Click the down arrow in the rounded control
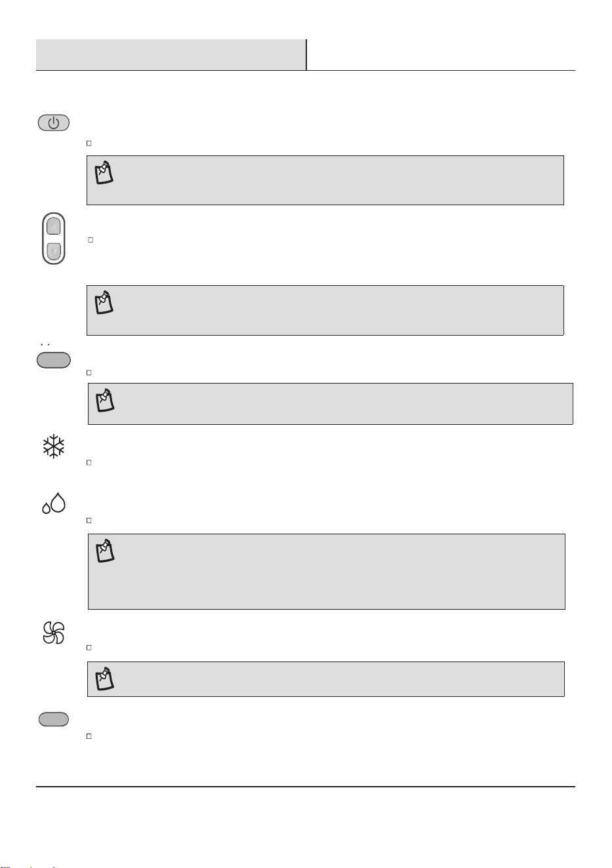This screenshot has width=612, height=868. tap(54, 251)
